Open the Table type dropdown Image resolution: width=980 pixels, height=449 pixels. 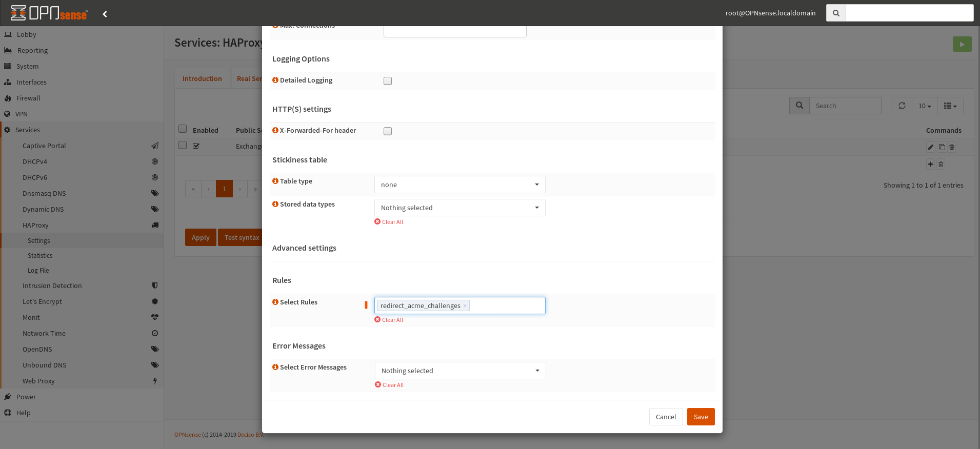[459, 185]
